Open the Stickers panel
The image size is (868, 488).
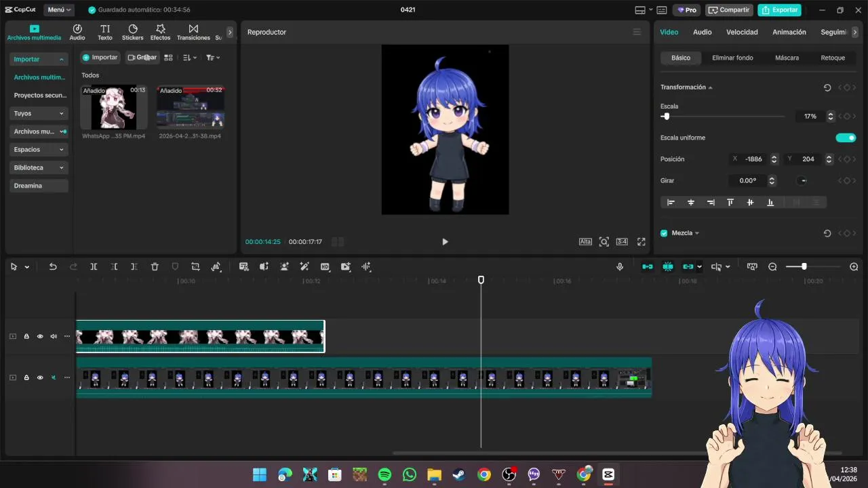pos(133,32)
